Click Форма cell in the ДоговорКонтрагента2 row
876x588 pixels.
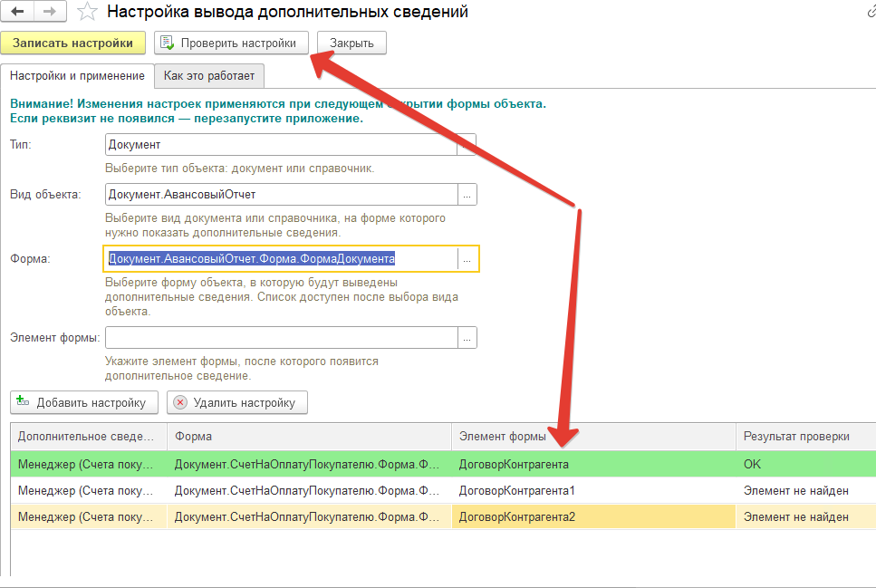[x=309, y=516]
